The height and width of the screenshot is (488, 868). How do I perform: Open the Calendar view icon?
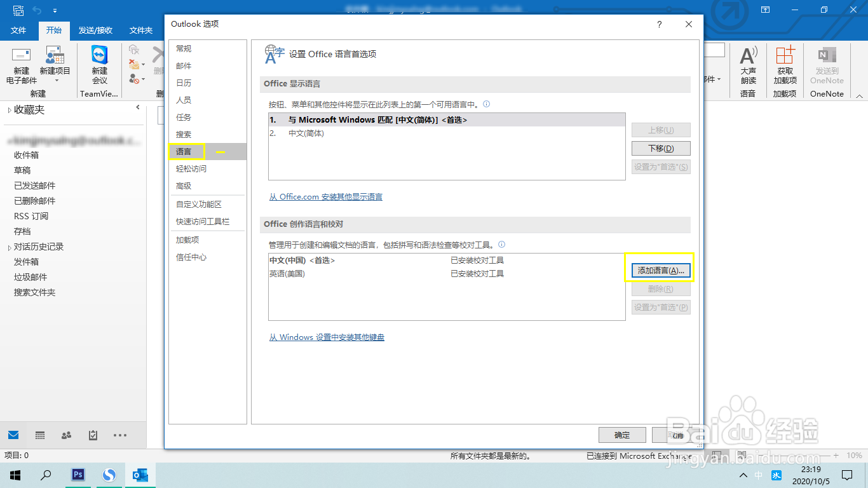pyautogui.click(x=40, y=435)
